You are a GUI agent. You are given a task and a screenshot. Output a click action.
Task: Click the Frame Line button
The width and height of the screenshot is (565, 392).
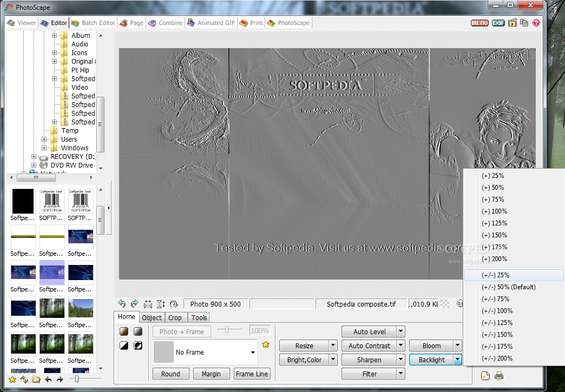pyautogui.click(x=252, y=374)
